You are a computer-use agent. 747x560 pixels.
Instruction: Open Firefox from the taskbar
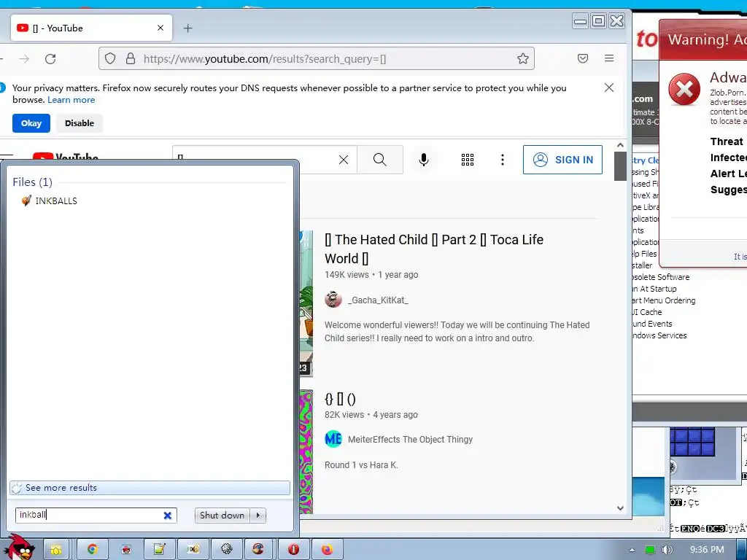pyautogui.click(x=327, y=550)
